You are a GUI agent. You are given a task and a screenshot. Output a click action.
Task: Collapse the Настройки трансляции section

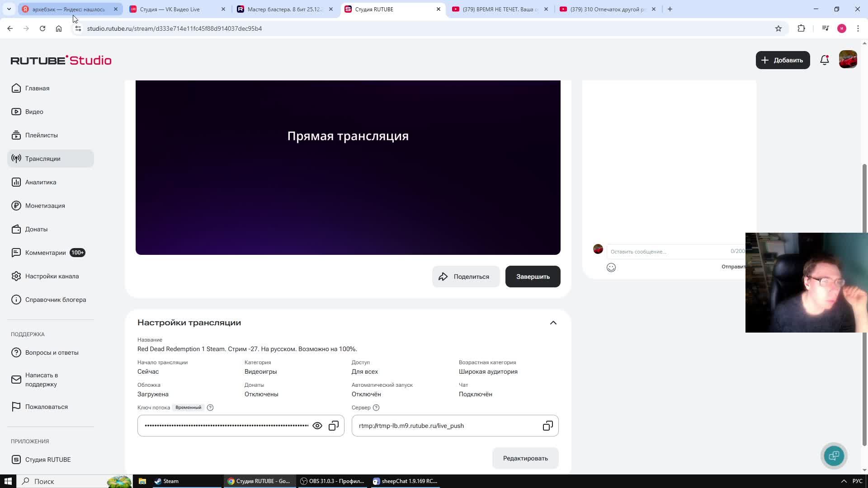tap(553, 323)
